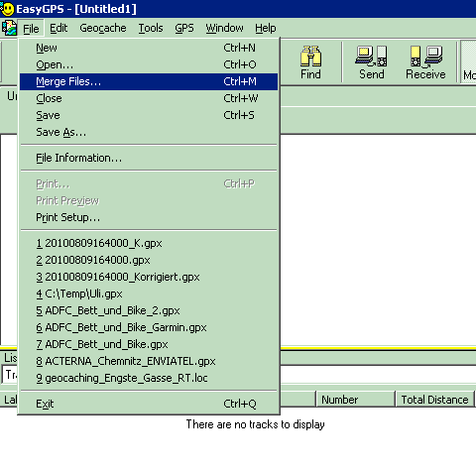Screen dimensions: 476x471
Task: Choose New from the File menu
Action: point(149,48)
